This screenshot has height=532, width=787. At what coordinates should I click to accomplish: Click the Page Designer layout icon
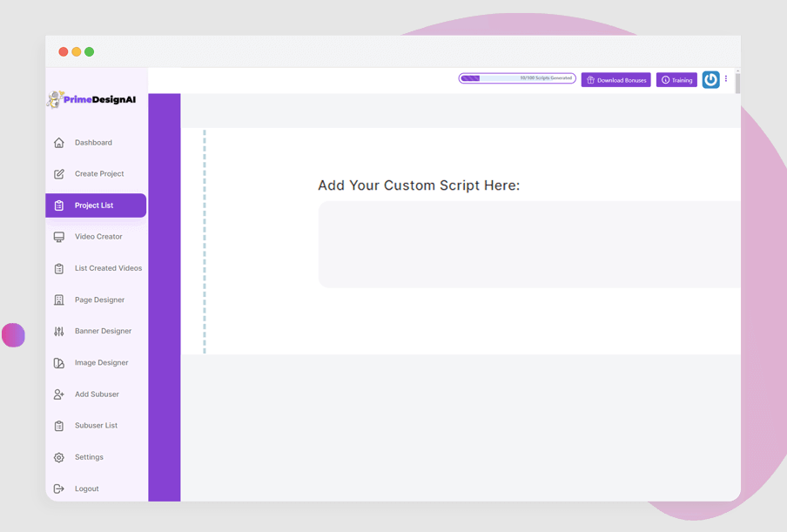[58, 300]
